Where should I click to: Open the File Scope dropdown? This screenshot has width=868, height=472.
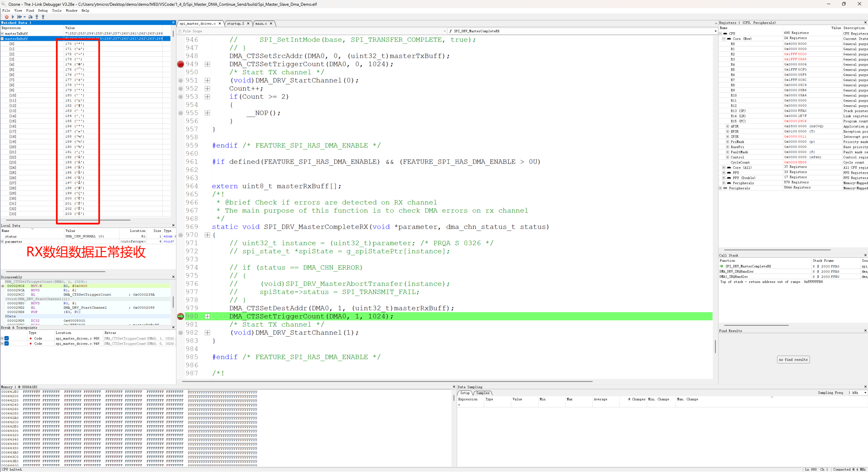click(x=445, y=31)
